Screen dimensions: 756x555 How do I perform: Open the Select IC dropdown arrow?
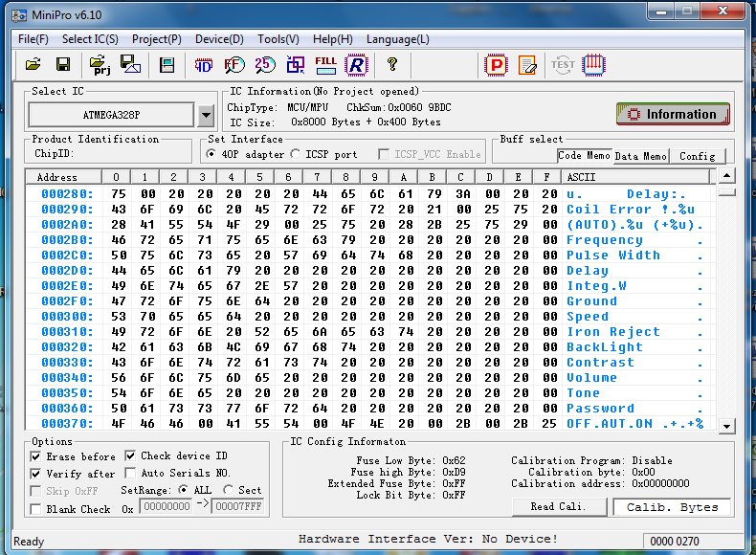click(x=206, y=115)
